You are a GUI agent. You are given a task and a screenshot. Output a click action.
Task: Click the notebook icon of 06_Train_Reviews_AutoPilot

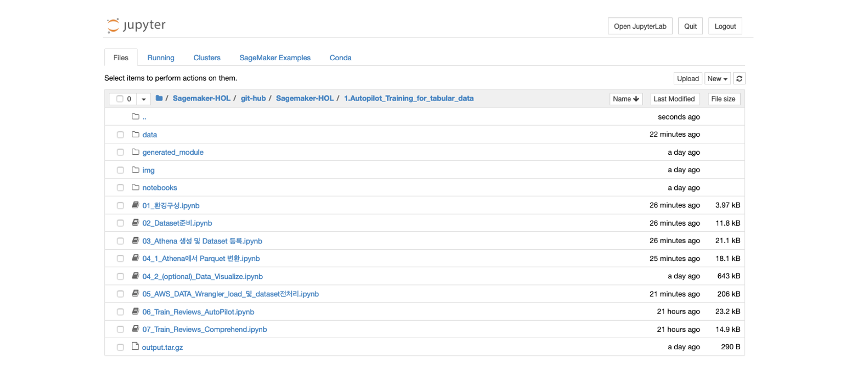point(135,311)
